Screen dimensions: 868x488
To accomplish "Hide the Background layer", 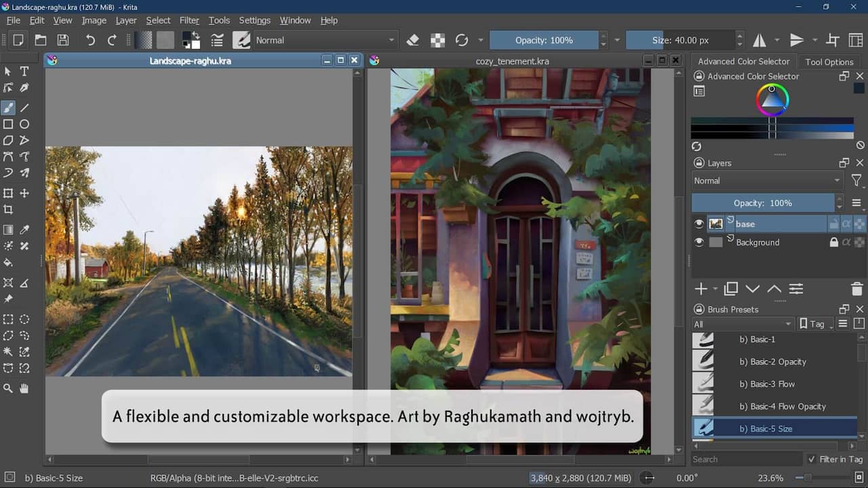I will (x=699, y=242).
